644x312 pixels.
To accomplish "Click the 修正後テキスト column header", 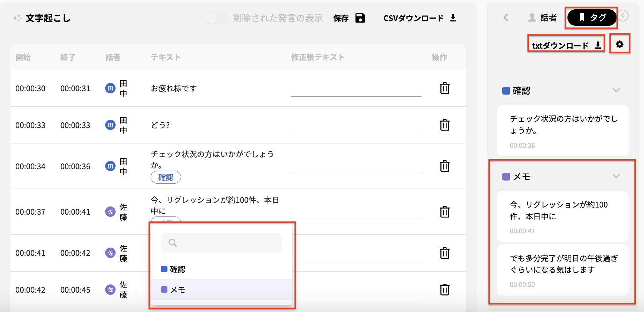I will [x=318, y=57].
